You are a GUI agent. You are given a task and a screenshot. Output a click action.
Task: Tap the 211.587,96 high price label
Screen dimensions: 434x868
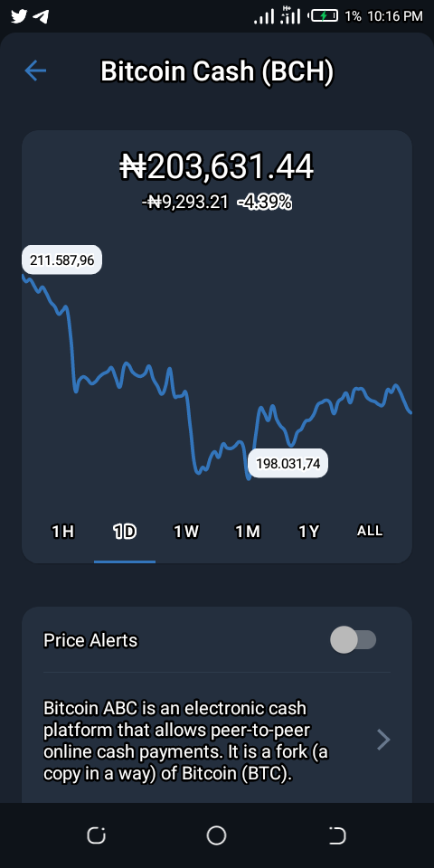[62, 259]
